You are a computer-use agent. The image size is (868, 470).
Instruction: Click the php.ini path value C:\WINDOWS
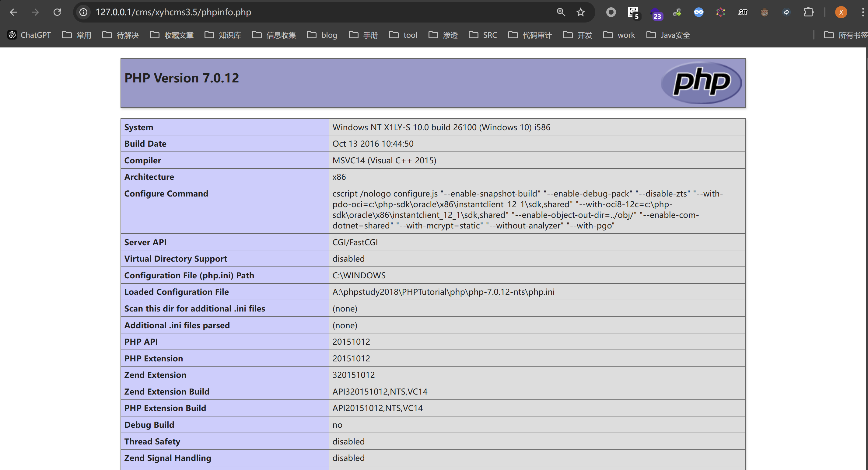pyautogui.click(x=359, y=276)
